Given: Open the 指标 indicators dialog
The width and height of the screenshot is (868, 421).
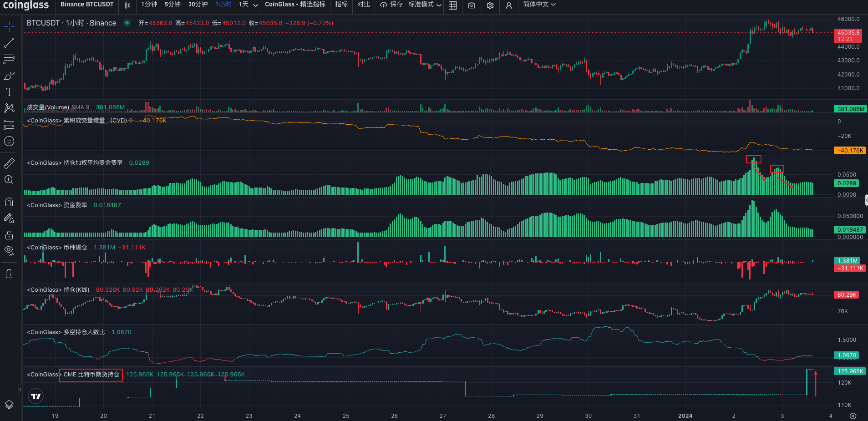Looking at the screenshot, I should [341, 4].
